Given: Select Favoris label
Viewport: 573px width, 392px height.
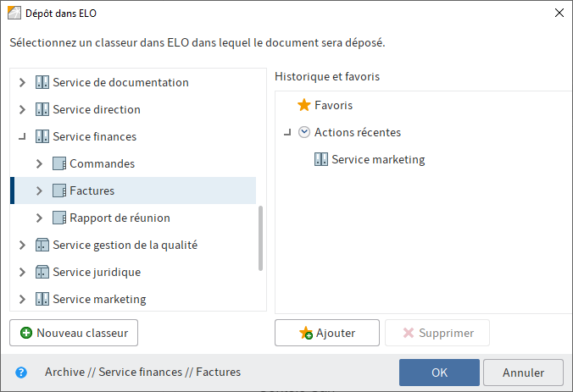Looking at the screenshot, I should pyautogui.click(x=334, y=105).
